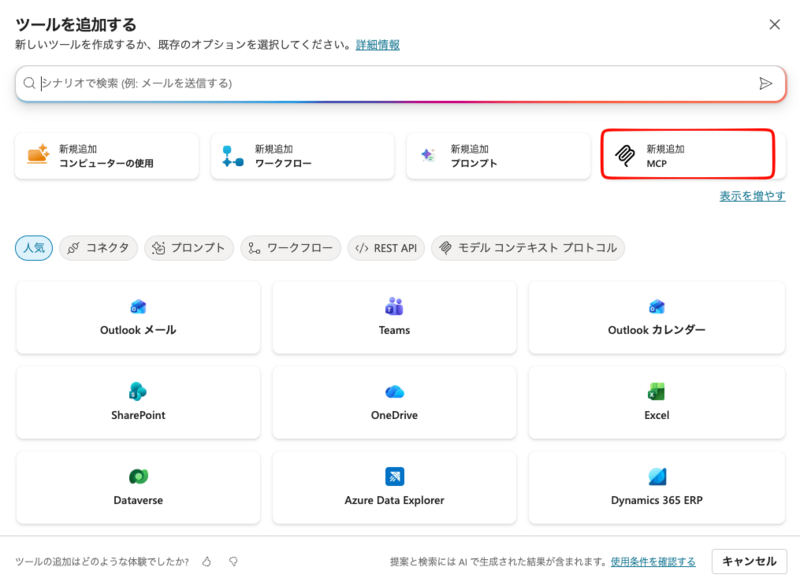Image resolution: width=800 pixels, height=582 pixels.
Task: Focus the シナリオで検索 search field
Action: [401, 83]
